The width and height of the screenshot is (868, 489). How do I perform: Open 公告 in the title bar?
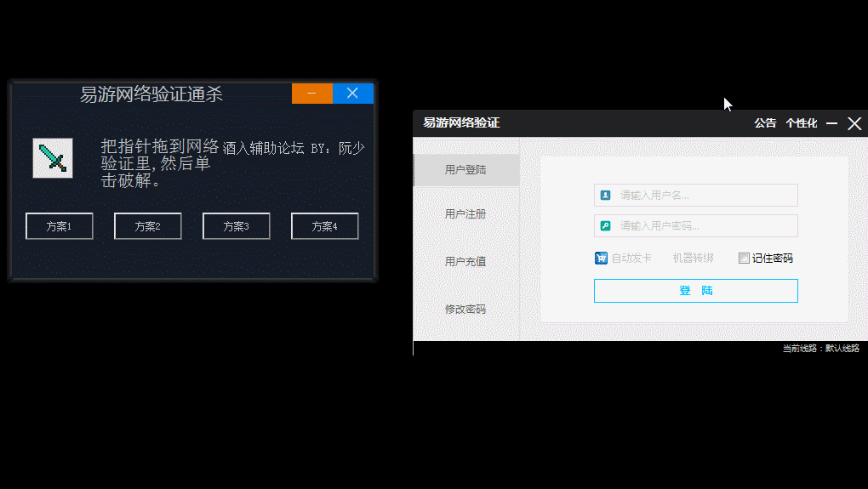pyautogui.click(x=765, y=123)
